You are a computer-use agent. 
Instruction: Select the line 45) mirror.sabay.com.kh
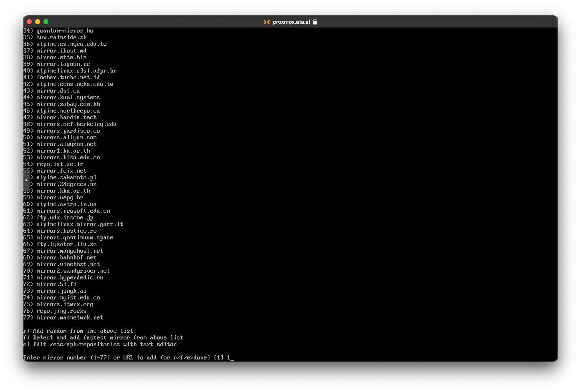coord(62,104)
